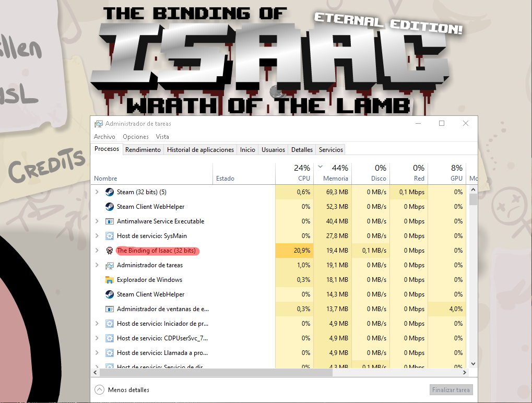The image size is (532, 403).
Task: Switch to the Detalles tab
Action: (x=302, y=150)
